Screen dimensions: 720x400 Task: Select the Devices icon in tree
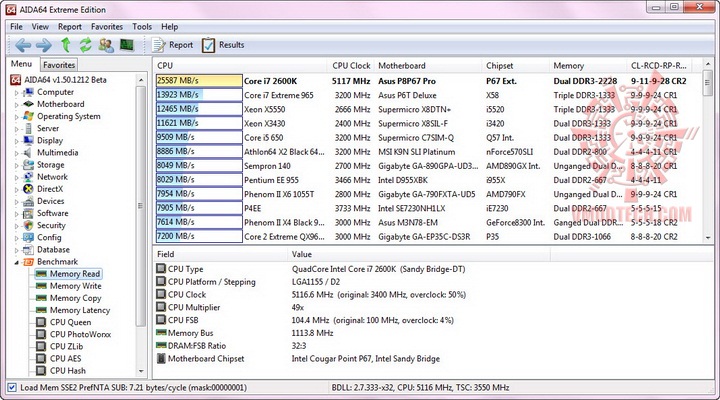coord(28,201)
